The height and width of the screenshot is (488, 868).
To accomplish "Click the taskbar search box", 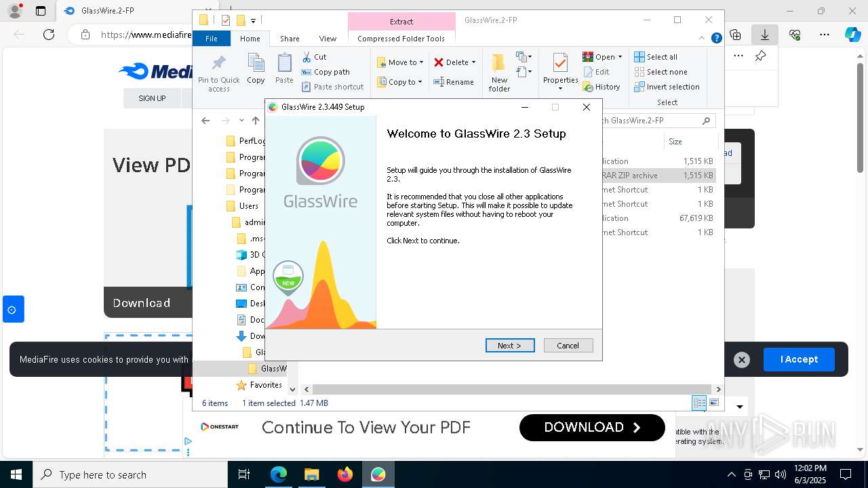I will click(x=130, y=474).
